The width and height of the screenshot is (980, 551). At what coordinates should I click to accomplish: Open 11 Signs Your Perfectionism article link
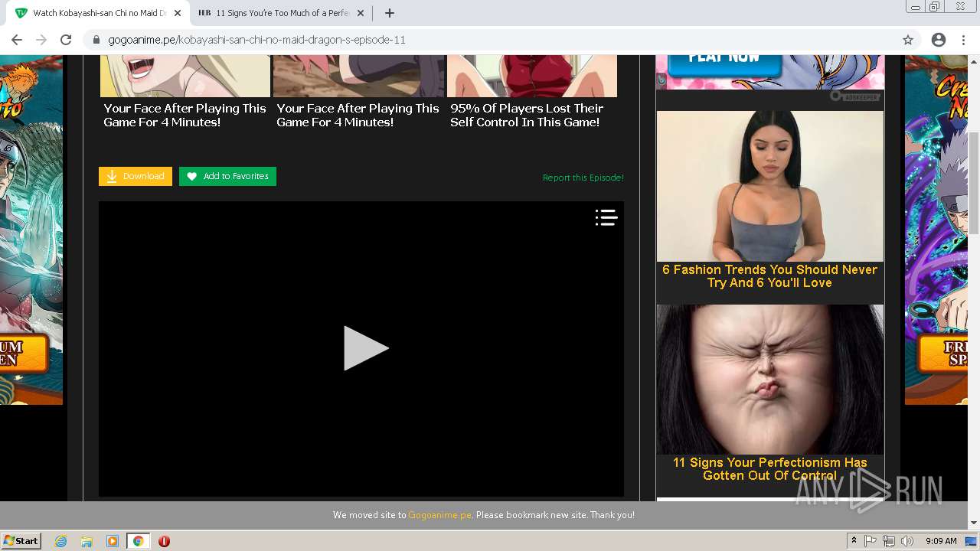coord(770,469)
